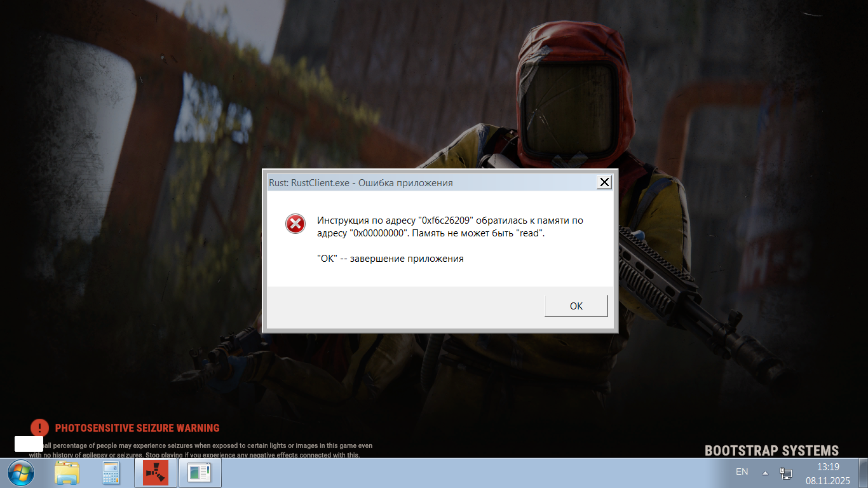This screenshot has width=868, height=488.
Task: Expand hidden system tray icons
Action: pos(766,473)
